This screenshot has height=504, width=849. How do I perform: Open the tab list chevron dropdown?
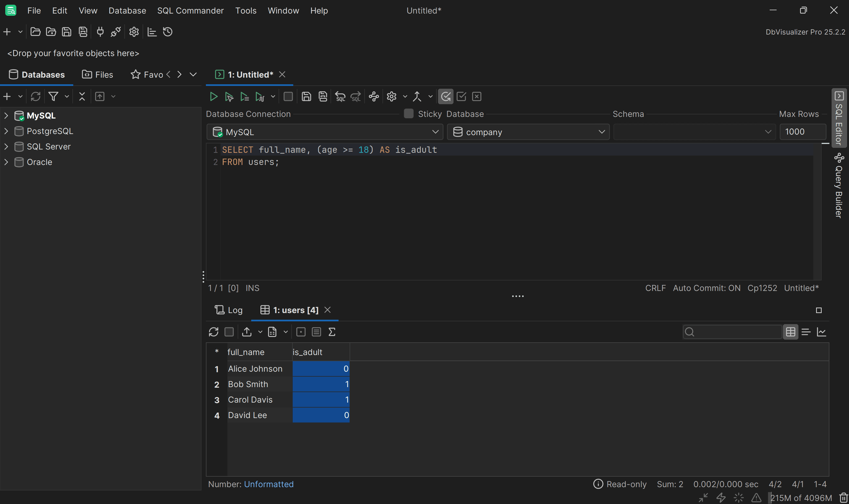pyautogui.click(x=193, y=74)
